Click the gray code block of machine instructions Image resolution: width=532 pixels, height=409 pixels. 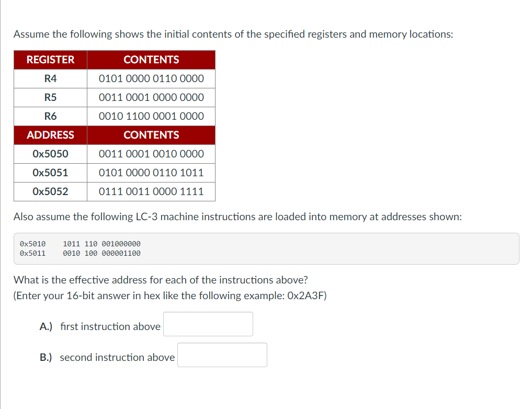click(266, 248)
